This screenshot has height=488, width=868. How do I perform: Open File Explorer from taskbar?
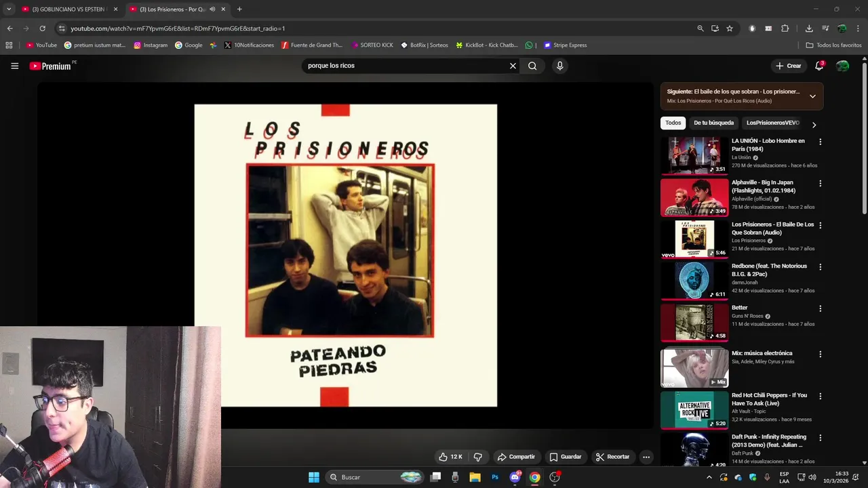click(475, 477)
